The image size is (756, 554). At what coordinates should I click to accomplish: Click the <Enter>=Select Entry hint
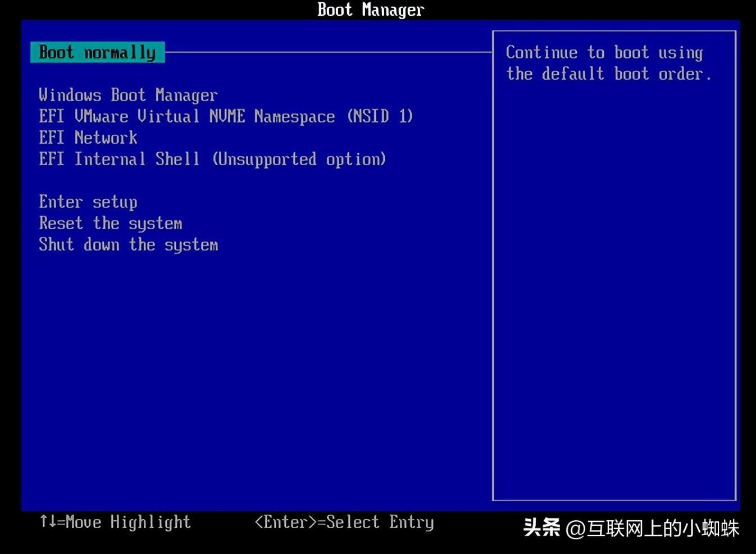[344, 522]
